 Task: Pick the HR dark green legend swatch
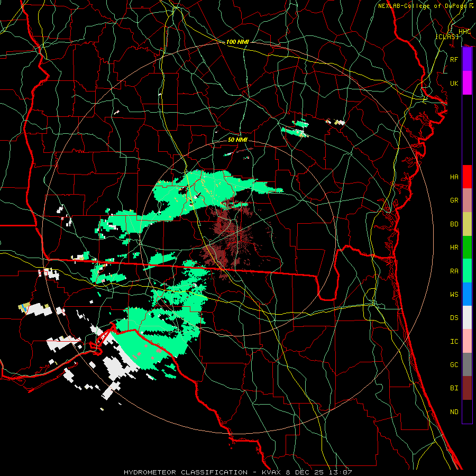tap(467, 247)
